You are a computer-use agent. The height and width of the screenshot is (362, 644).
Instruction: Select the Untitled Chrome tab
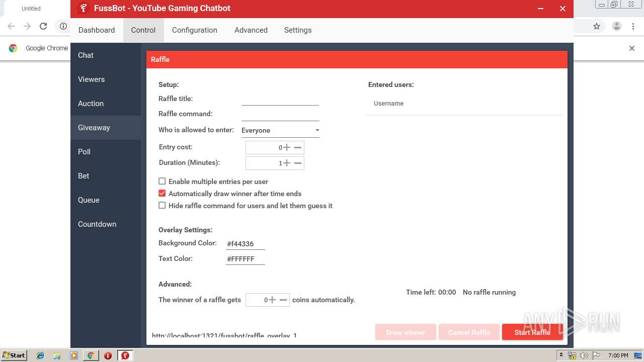pyautogui.click(x=31, y=9)
